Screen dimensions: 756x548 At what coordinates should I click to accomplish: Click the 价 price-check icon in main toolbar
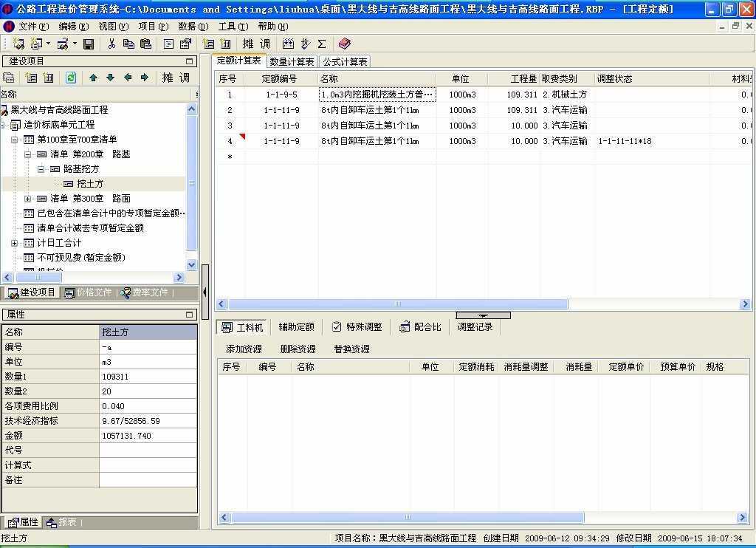pyautogui.click(x=305, y=44)
